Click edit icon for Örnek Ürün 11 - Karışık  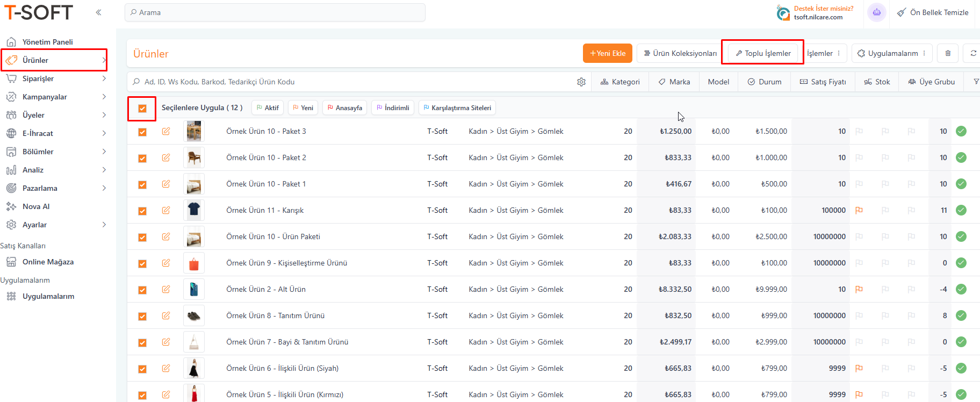[166, 210]
